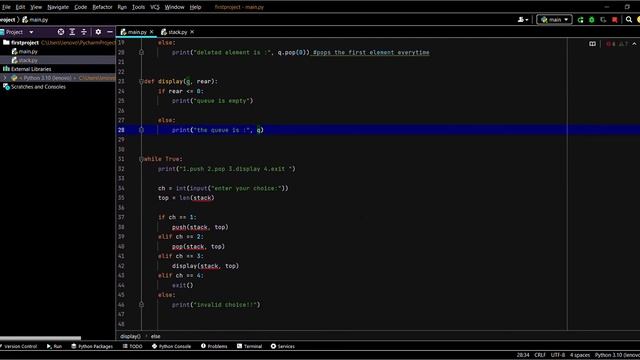Click Project panel horizontal scrollbar
The height and width of the screenshot is (360, 640).
(x=40, y=338)
